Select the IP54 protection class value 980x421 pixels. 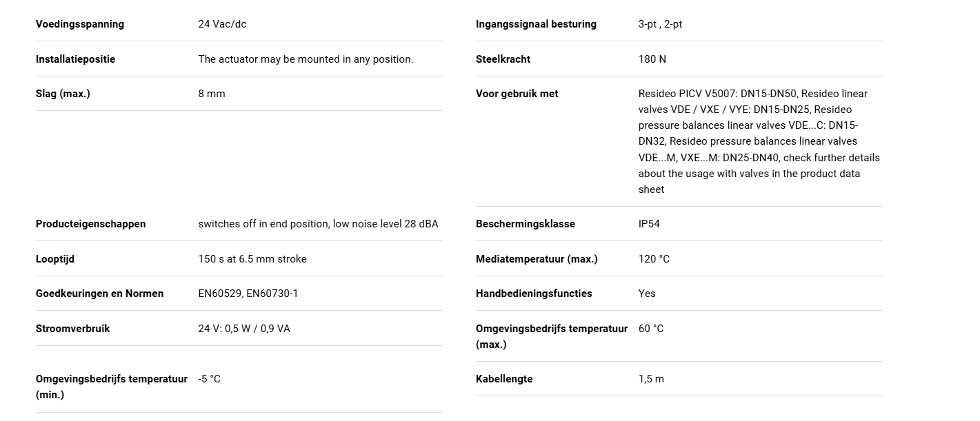(649, 224)
